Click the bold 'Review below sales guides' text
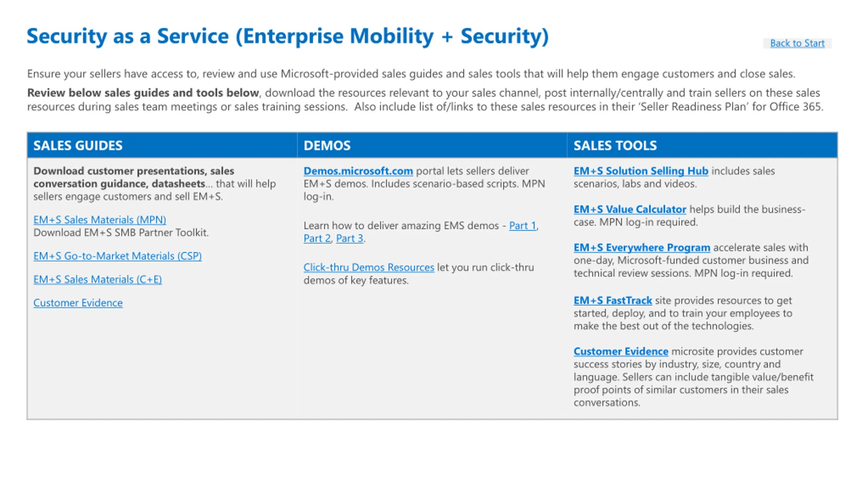The height and width of the screenshot is (488, 868). tap(143, 93)
